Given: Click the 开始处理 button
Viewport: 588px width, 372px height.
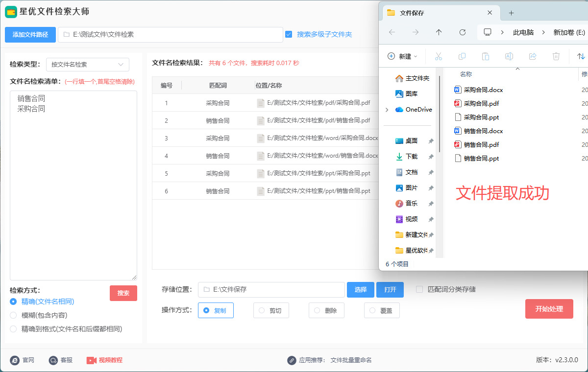Looking at the screenshot, I should pyautogui.click(x=549, y=309).
